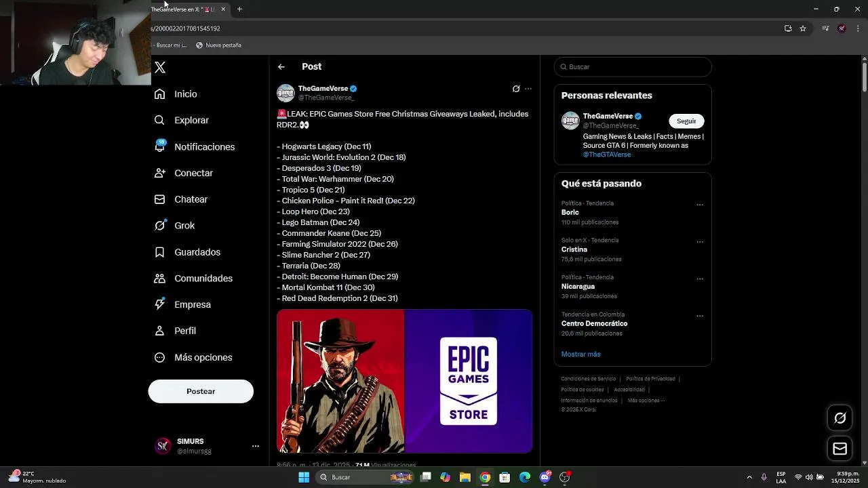
Task: Show hidden system tray icons
Action: [749, 477]
